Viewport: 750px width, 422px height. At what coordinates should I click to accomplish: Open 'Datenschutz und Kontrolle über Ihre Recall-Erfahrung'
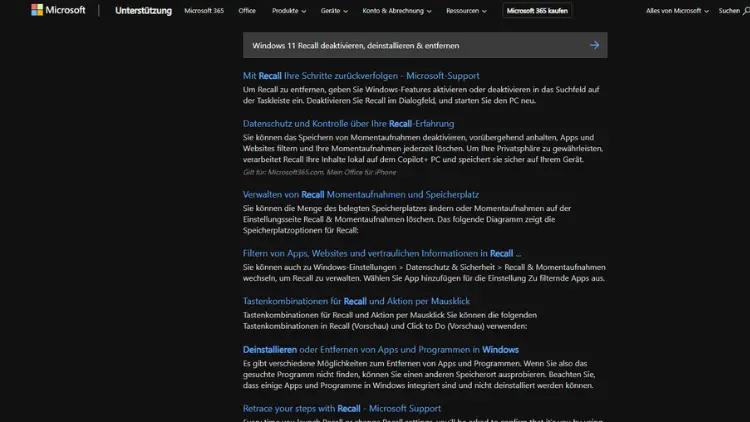[348, 123]
